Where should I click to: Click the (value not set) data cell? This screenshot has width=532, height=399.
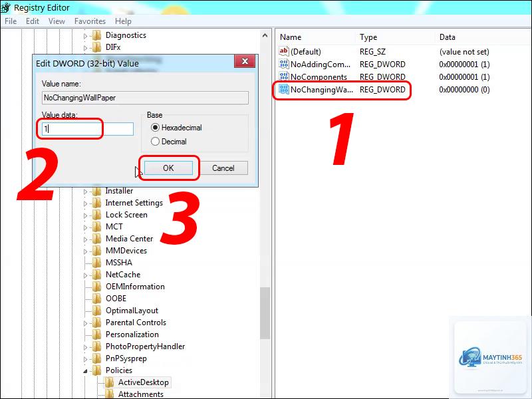tap(464, 52)
